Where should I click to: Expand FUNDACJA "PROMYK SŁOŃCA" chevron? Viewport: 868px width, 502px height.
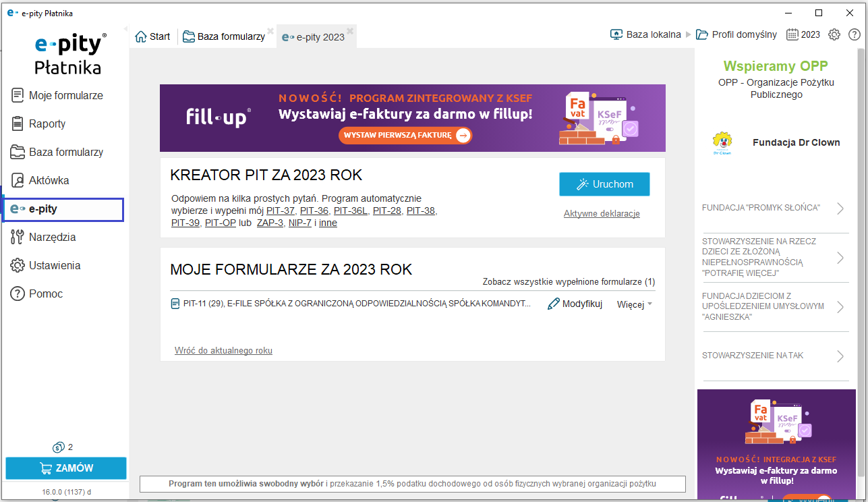point(840,208)
